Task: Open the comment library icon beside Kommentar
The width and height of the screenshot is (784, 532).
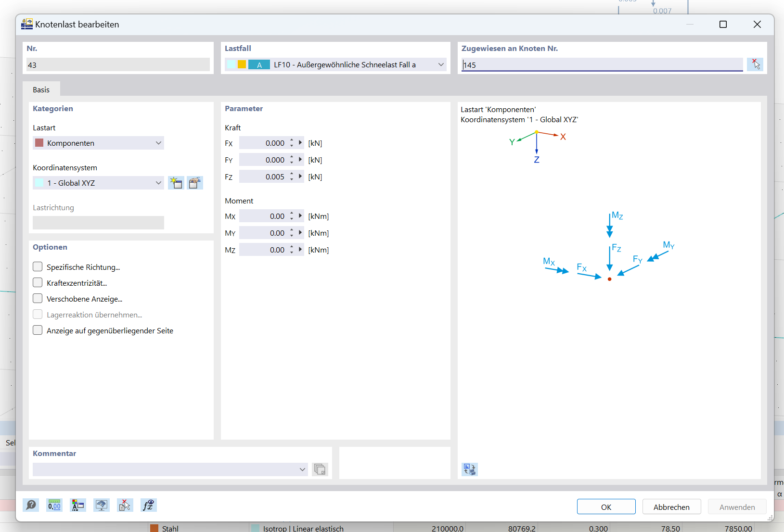Action: click(x=320, y=469)
